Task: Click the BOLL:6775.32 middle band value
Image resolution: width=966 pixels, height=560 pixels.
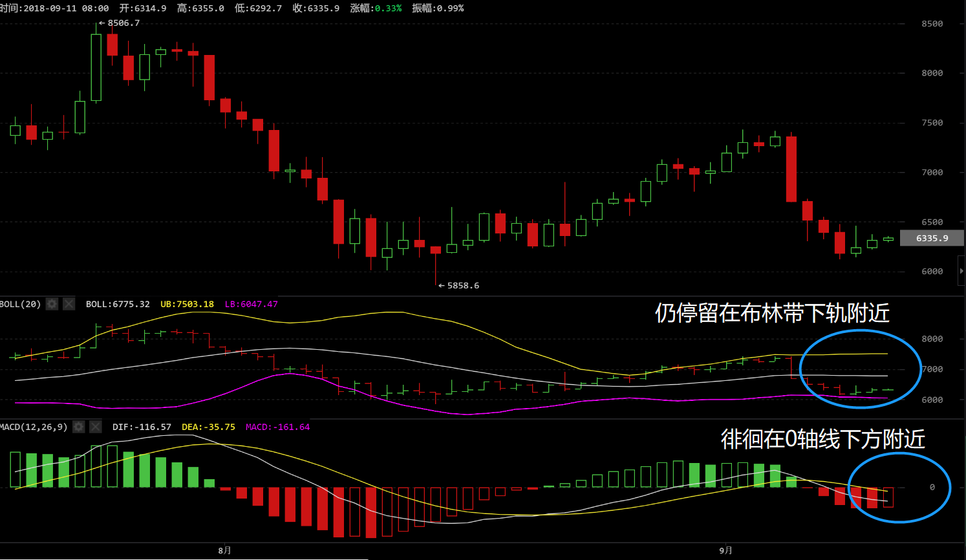Action: [x=118, y=304]
